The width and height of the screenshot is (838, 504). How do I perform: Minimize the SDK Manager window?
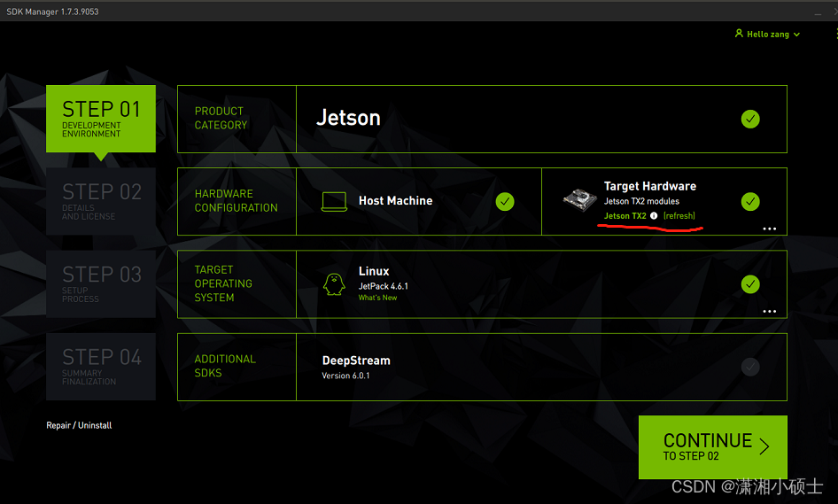coord(818,12)
